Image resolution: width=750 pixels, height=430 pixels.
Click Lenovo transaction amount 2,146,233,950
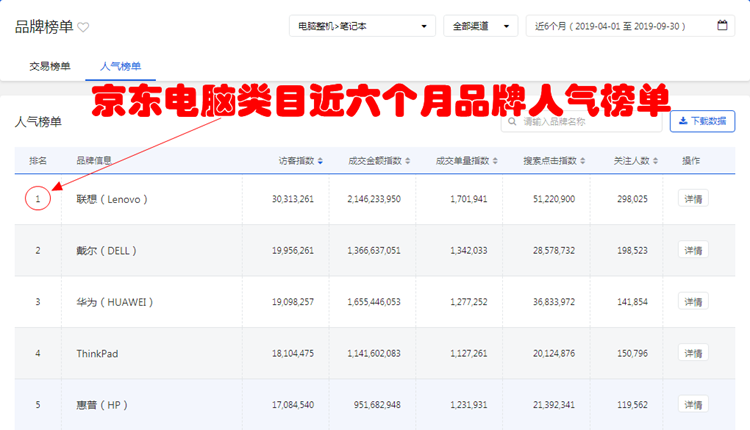pos(374,199)
